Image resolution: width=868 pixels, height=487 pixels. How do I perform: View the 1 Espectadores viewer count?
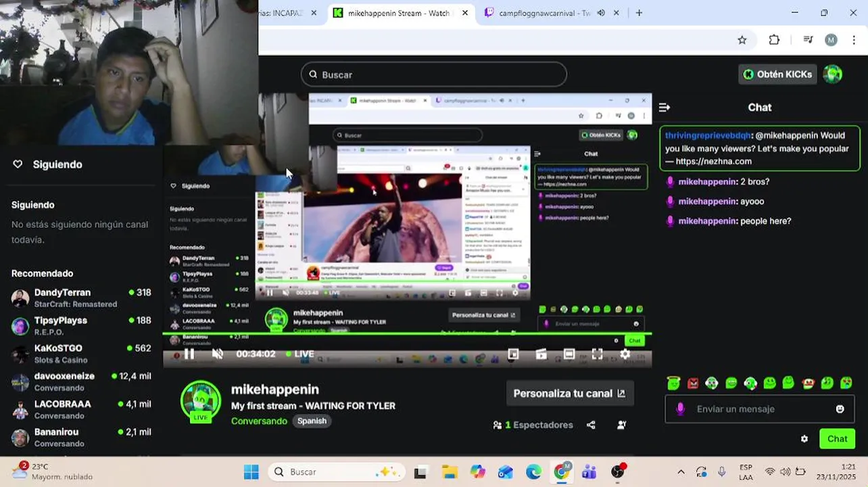(533, 425)
